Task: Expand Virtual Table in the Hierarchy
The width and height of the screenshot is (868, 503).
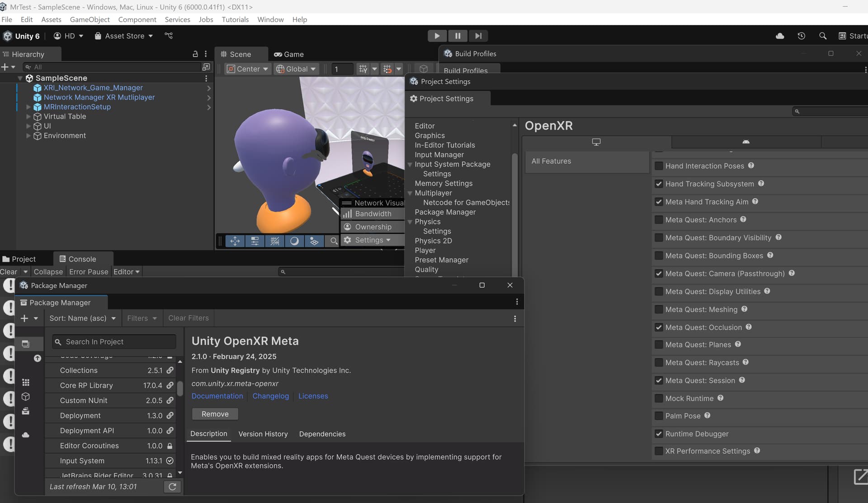Action: pos(28,117)
